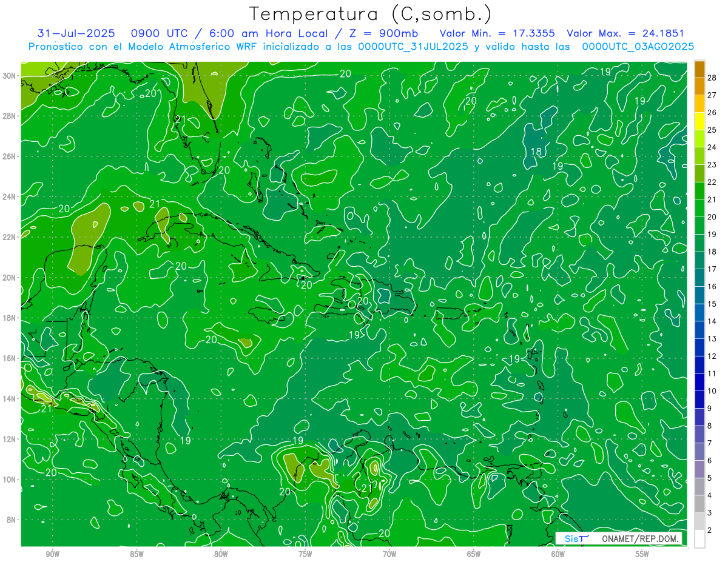Screen dimensions: 728x562
Task: Click the '26N' latitude axis label
Action: pyautogui.click(x=9, y=156)
